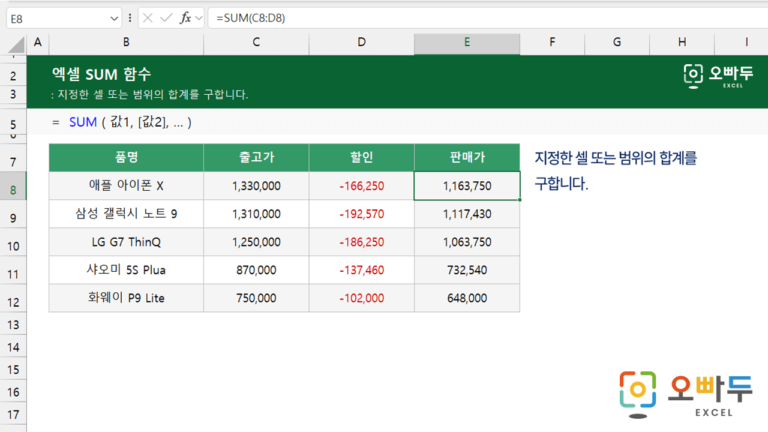This screenshot has width=768, height=432.
Task: Select column F header
Action: pyautogui.click(x=552, y=43)
